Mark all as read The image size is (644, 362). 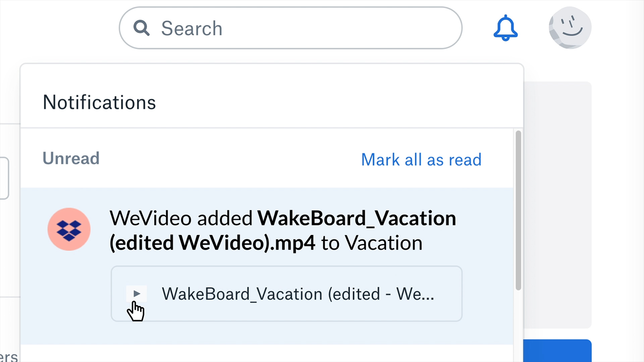[421, 160]
